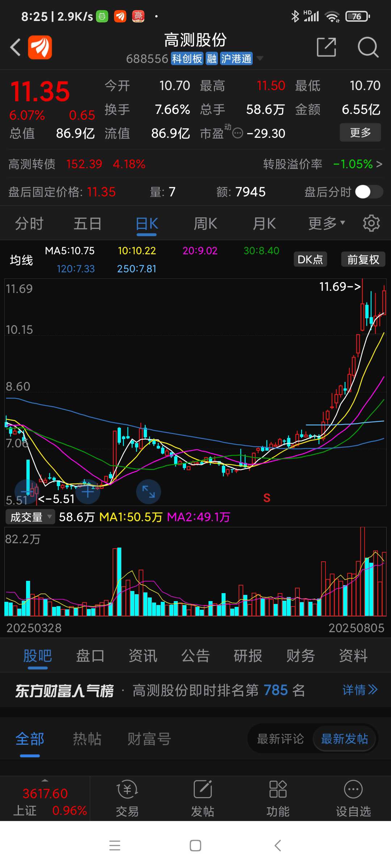Open the 资料 profile tab
Screen dimensions: 391x868
[353, 656]
